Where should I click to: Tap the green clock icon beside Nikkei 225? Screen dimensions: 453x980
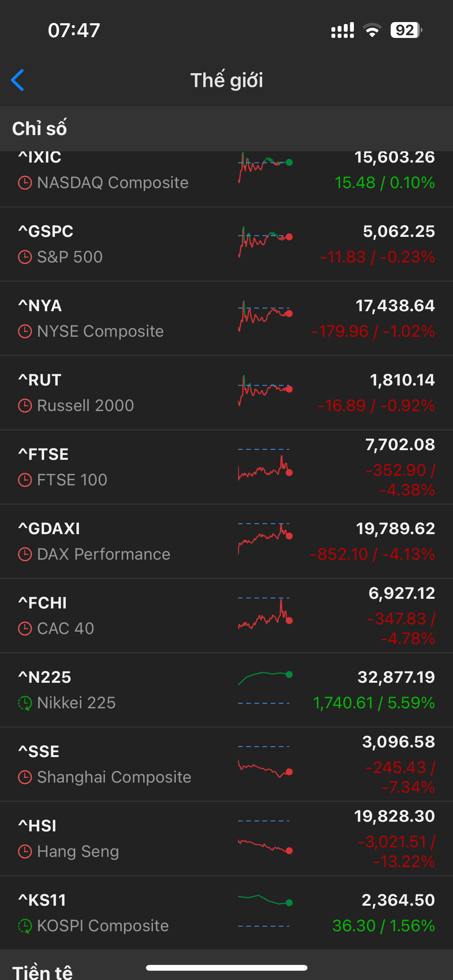25,703
